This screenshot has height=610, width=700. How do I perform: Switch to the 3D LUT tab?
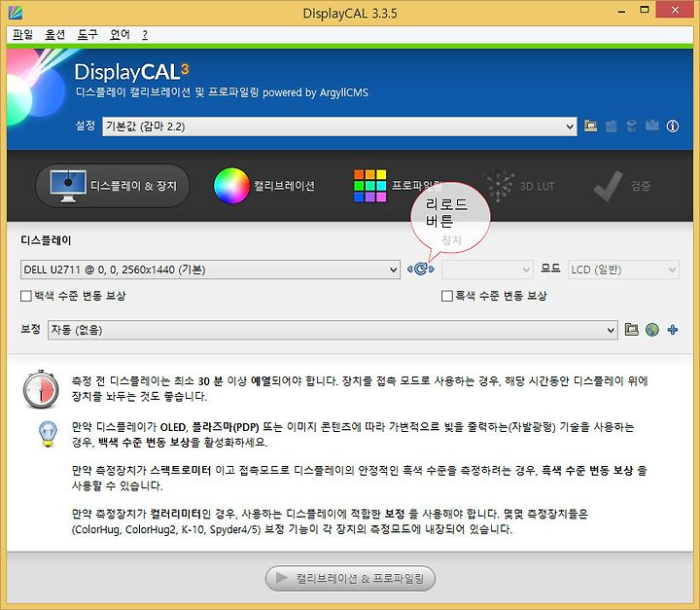pyautogui.click(x=520, y=186)
